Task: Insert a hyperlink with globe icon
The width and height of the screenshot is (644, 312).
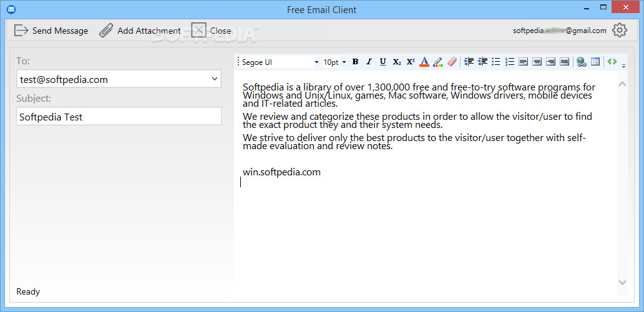Action: coord(581,62)
